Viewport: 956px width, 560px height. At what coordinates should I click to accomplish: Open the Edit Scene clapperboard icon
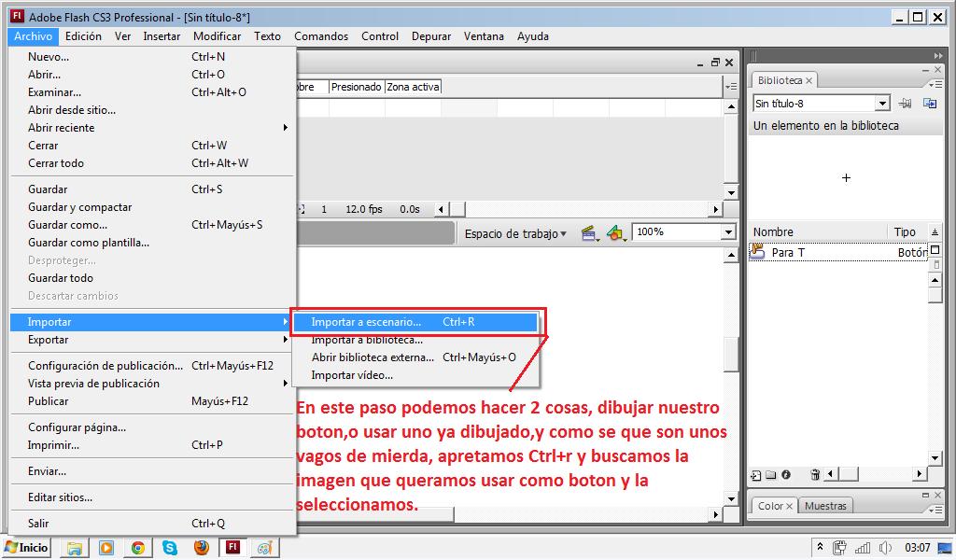589,232
